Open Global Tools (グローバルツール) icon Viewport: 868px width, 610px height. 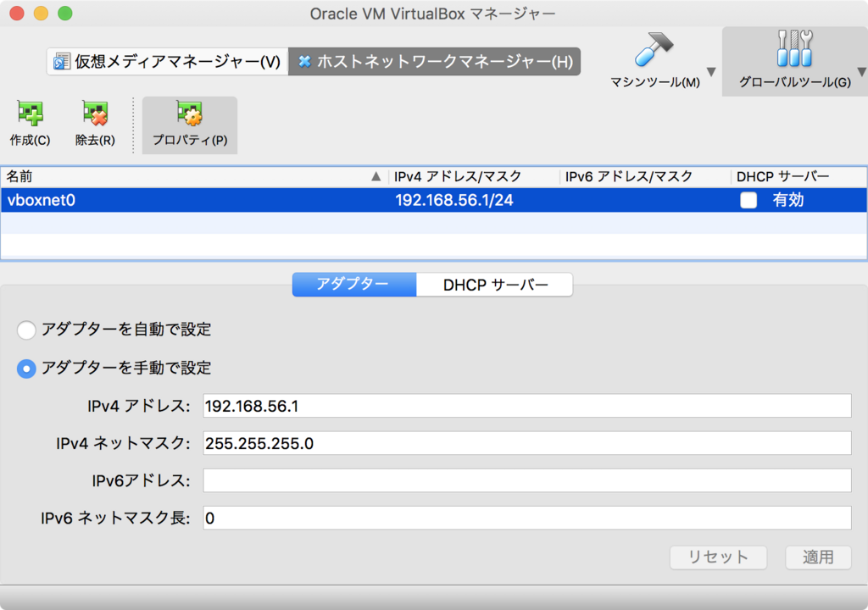tap(795, 48)
